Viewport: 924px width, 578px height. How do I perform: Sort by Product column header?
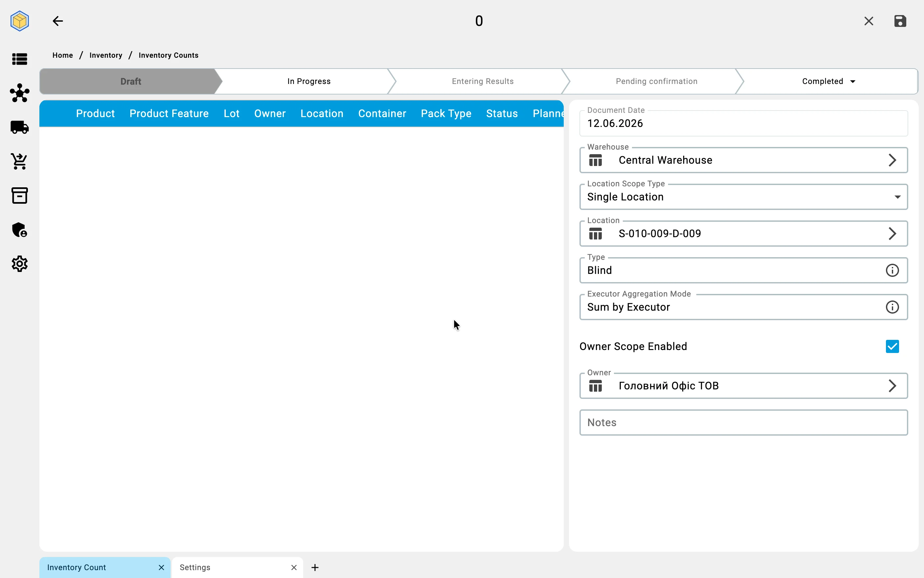point(95,114)
